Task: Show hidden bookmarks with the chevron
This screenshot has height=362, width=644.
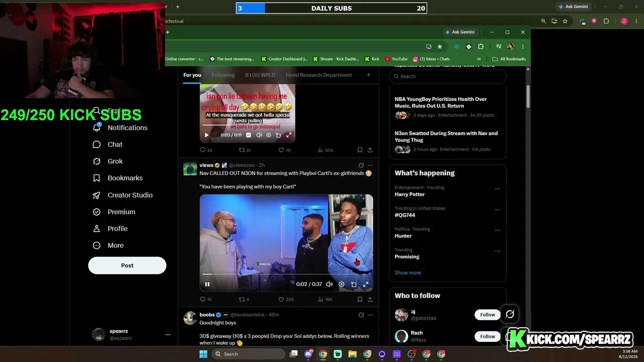Action: [x=479, y=59]
